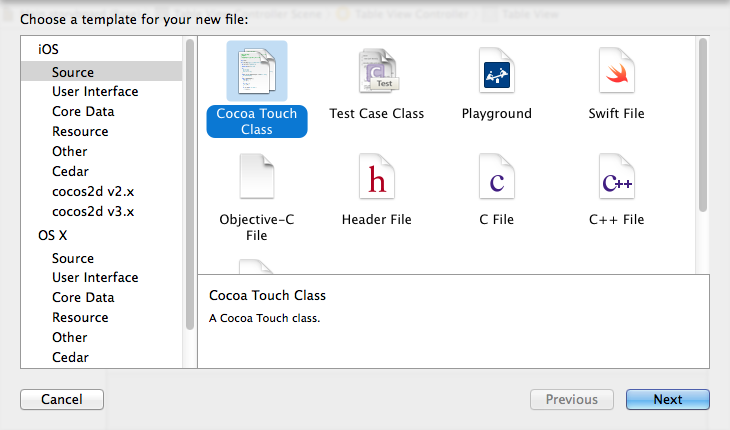
Task: Click 'A Cocoa Touch class.' description
Action: click(x=264, y=318)
